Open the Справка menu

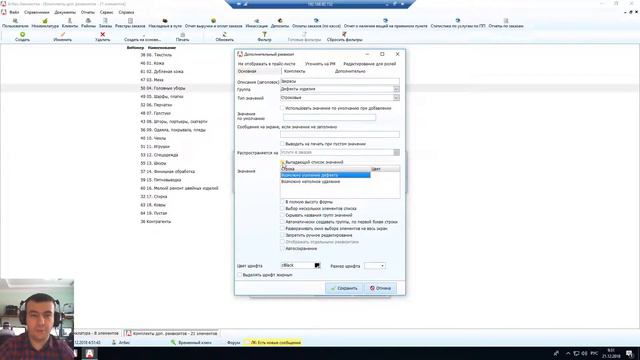point(126,12)
